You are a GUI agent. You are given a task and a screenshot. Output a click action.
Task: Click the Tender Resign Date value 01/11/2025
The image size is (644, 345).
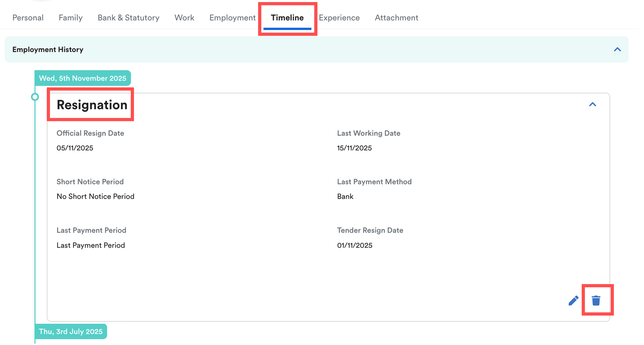354,245
